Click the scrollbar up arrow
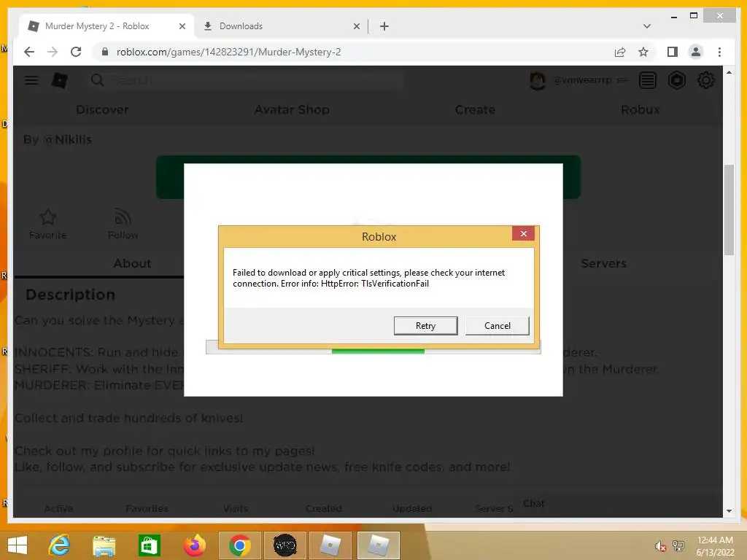The image size is (747, 560). tap(729, 72)
